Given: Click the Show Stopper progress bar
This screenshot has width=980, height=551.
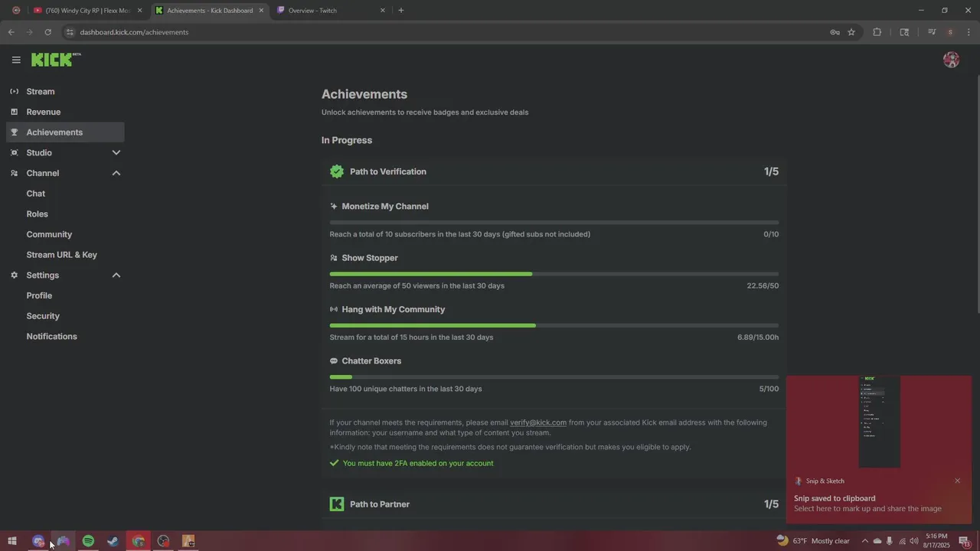Looking at the screenshot, I should tap(554, 274).
